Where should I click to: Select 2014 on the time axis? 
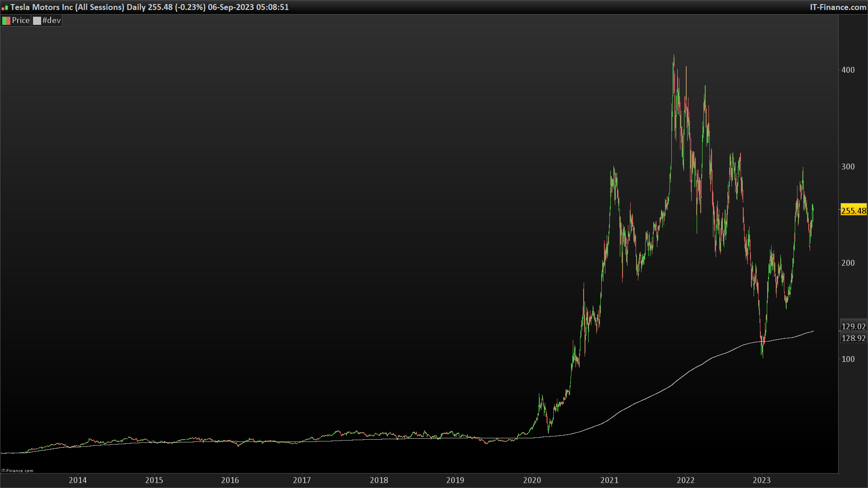(x=78, y=480)
